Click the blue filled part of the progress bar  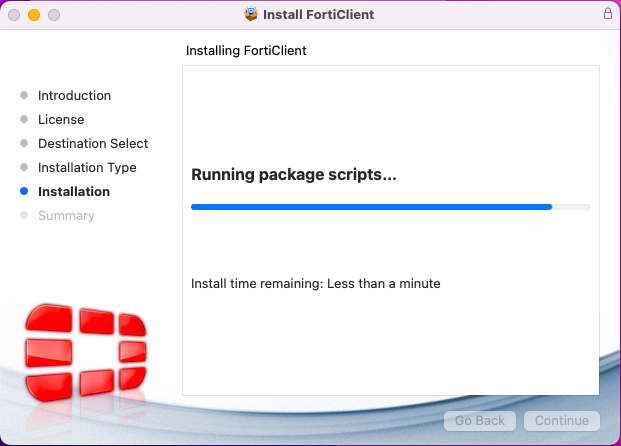[370, 207]
